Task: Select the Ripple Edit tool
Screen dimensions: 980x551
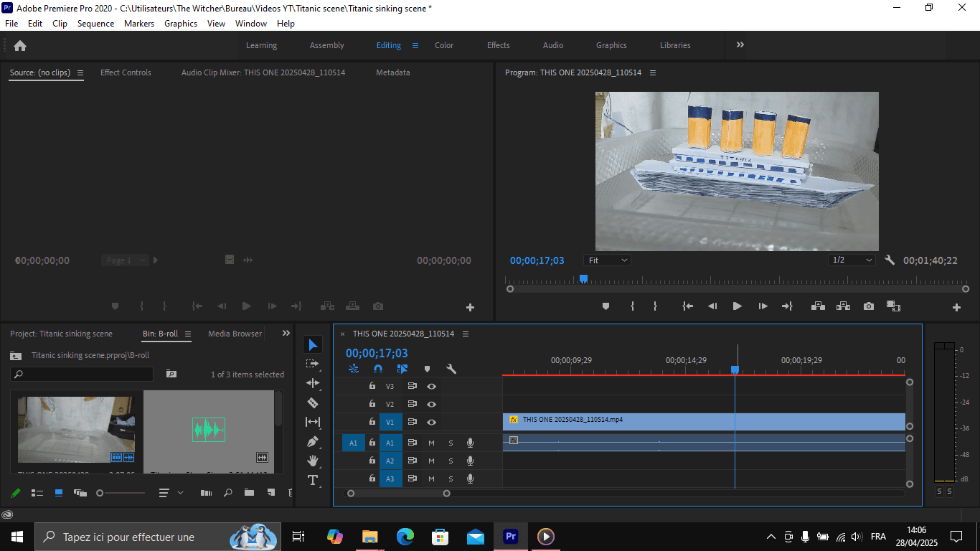Action: [312, 383]
